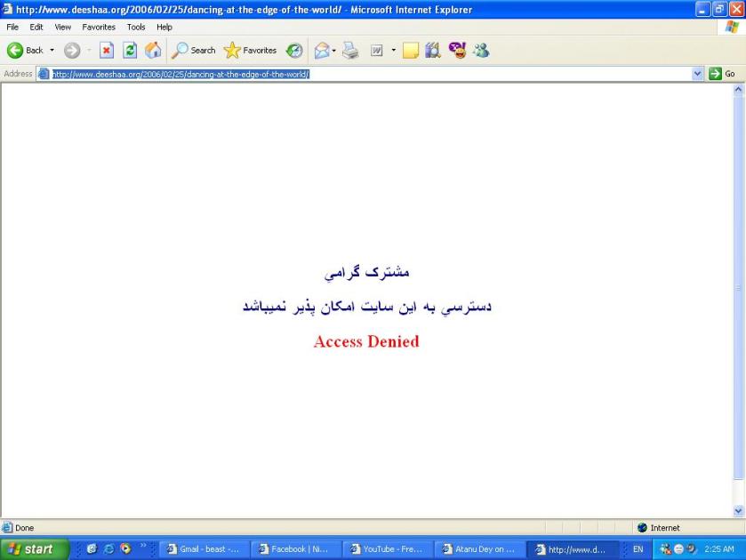Print the page using printer icon
The image size is (746, 560).
pyautogui.click(x=350, y=50)
